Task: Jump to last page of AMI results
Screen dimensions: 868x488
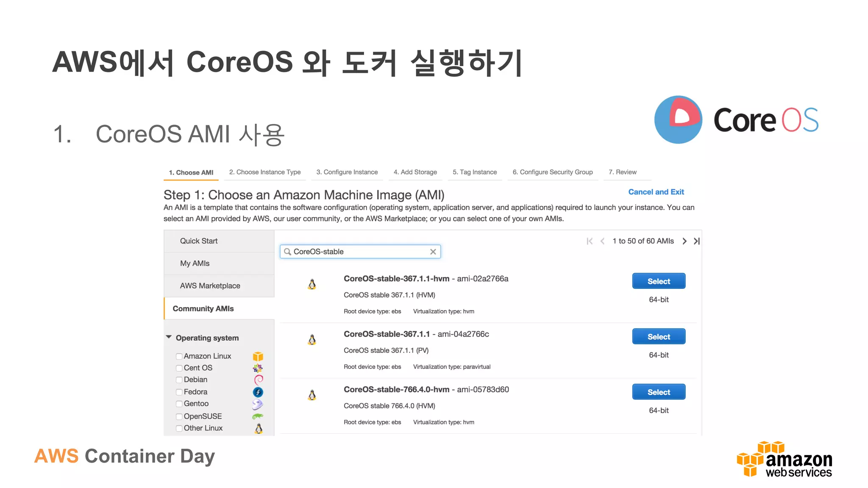Action: coord(697,241)
